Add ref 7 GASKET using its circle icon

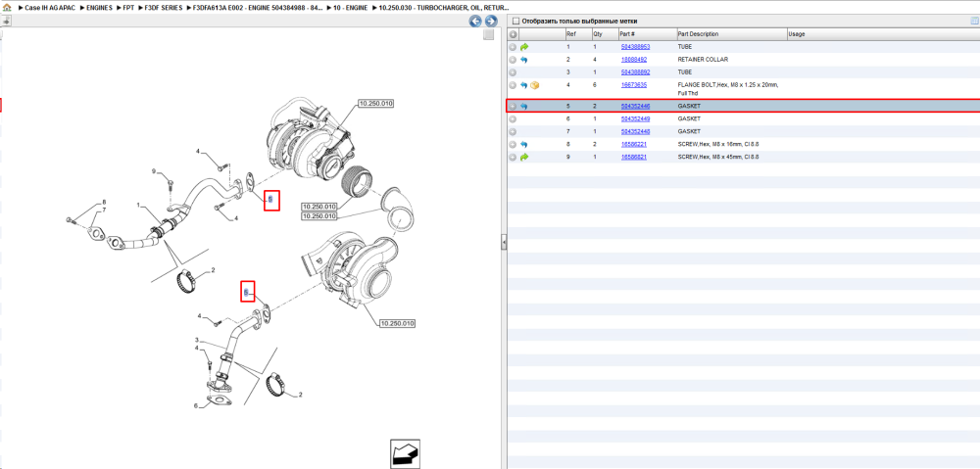513,132
